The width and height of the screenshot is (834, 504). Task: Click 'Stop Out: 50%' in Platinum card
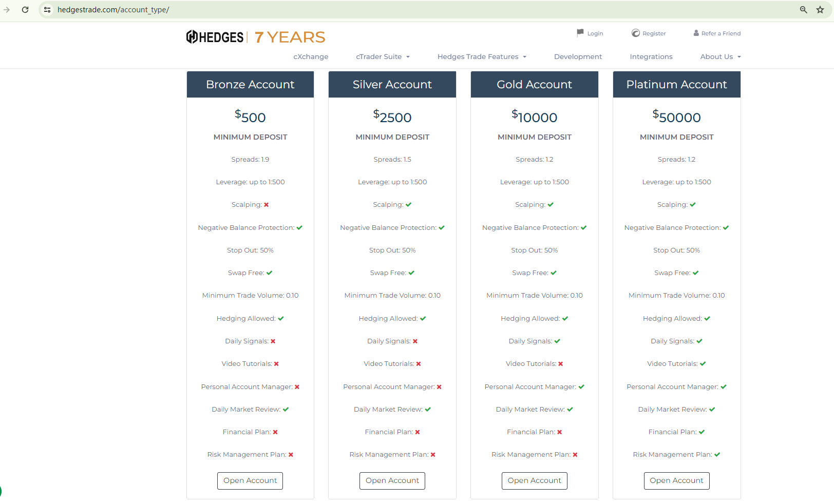[x=677, y=250]
